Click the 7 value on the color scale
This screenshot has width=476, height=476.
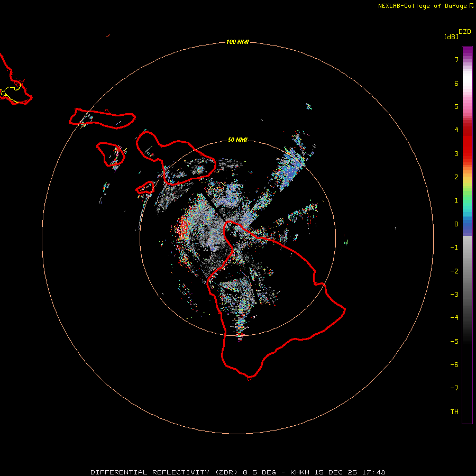pyautogui.click(x=456, y=59)
